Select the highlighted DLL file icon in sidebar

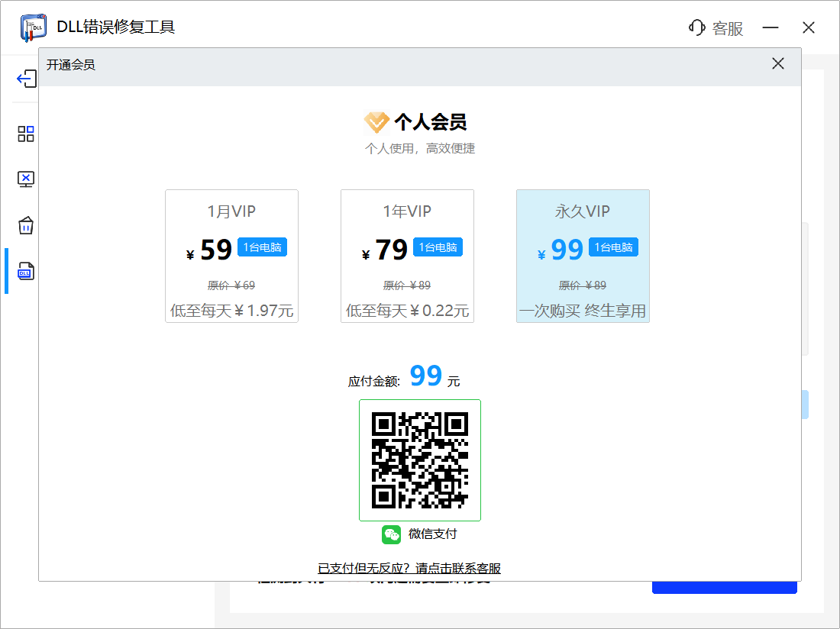(x=25, y=271)
